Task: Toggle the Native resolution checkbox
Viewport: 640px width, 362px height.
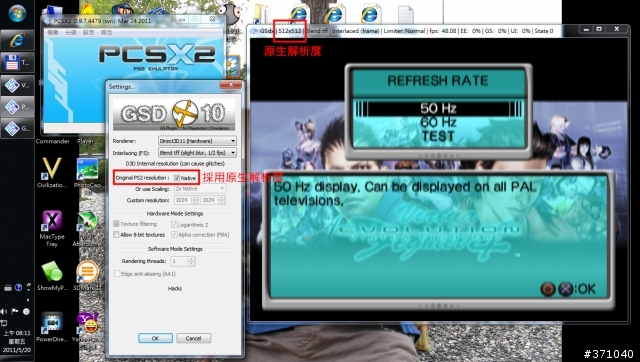Action: coord(177,178)
